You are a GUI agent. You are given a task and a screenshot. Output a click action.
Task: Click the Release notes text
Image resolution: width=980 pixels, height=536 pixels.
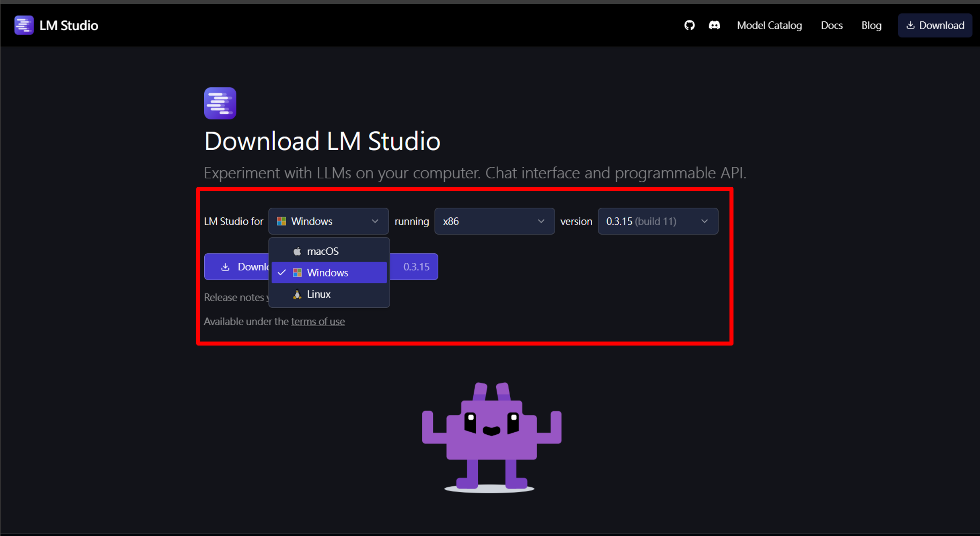coord(234,297)
